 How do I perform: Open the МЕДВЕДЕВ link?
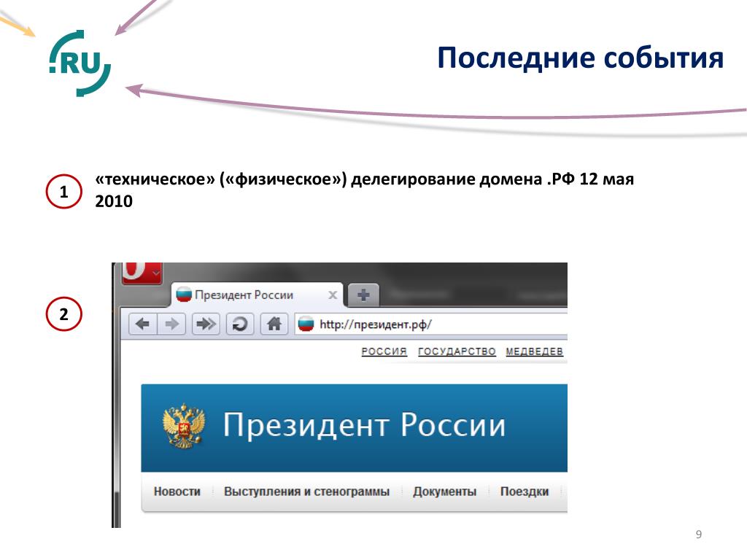pyautogui.click(x=535, y=351)
